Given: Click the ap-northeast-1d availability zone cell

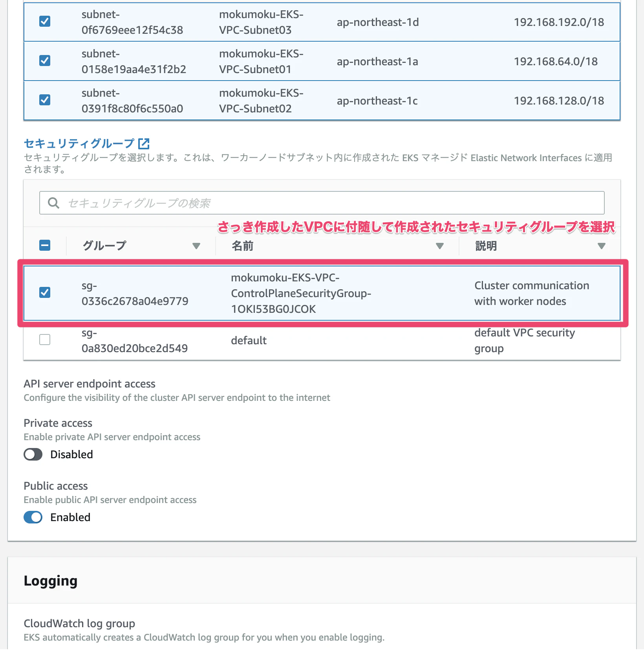Looking at the screenshot, I should [x=378, y=22].
